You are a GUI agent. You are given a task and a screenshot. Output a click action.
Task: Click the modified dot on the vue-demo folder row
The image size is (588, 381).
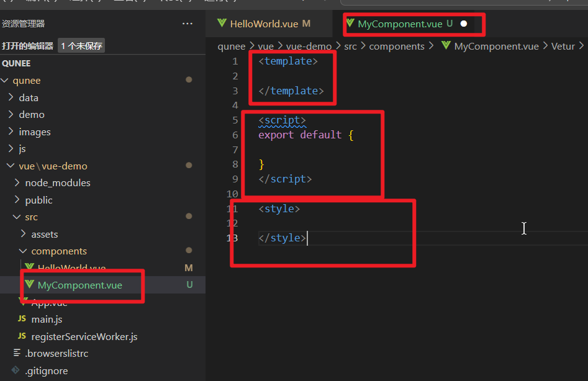(x=189, y=165)
